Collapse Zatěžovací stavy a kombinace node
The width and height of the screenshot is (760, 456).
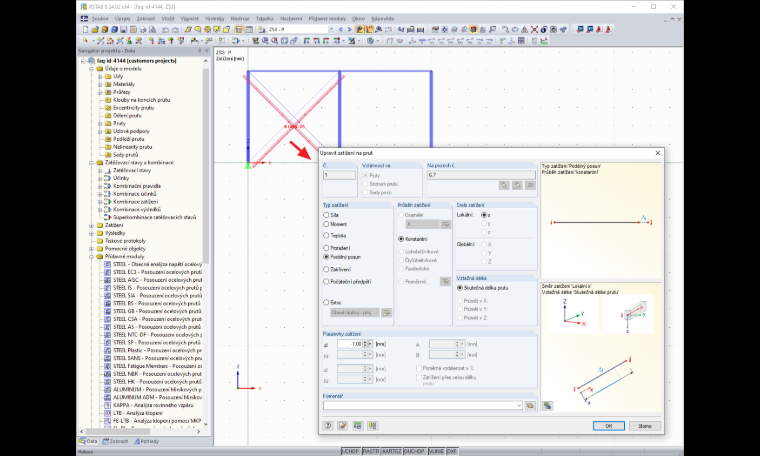[x=92, y=163]
